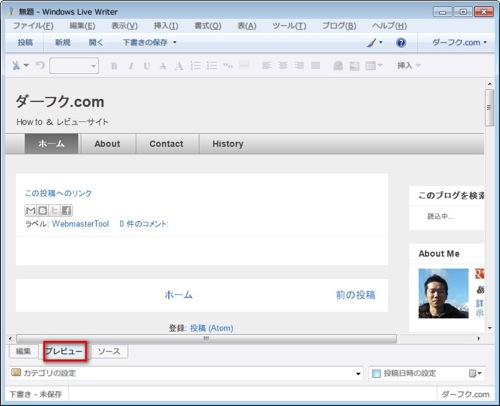Switch to the プレビュー tab

pyautogui.click(x=65, y=351)
